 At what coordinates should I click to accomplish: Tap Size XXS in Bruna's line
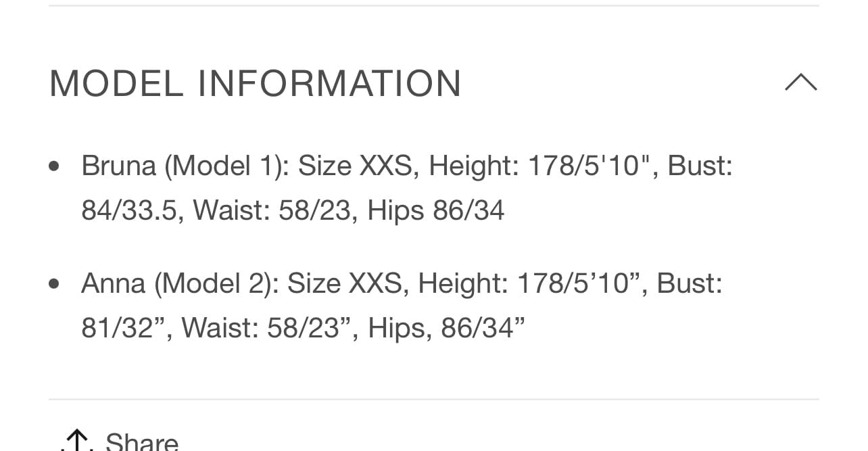tap(356, 166)
